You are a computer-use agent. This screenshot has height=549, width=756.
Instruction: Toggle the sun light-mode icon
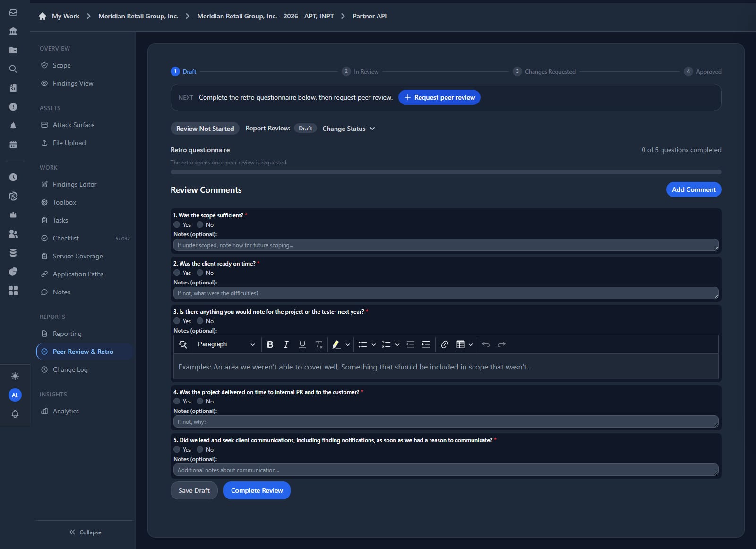(x=15, y=376)
